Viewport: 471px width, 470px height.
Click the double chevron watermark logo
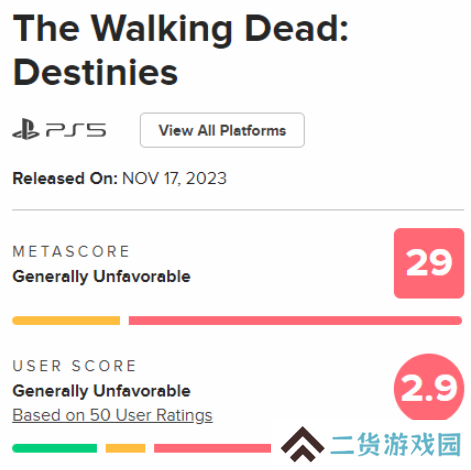tap(302, 445)
